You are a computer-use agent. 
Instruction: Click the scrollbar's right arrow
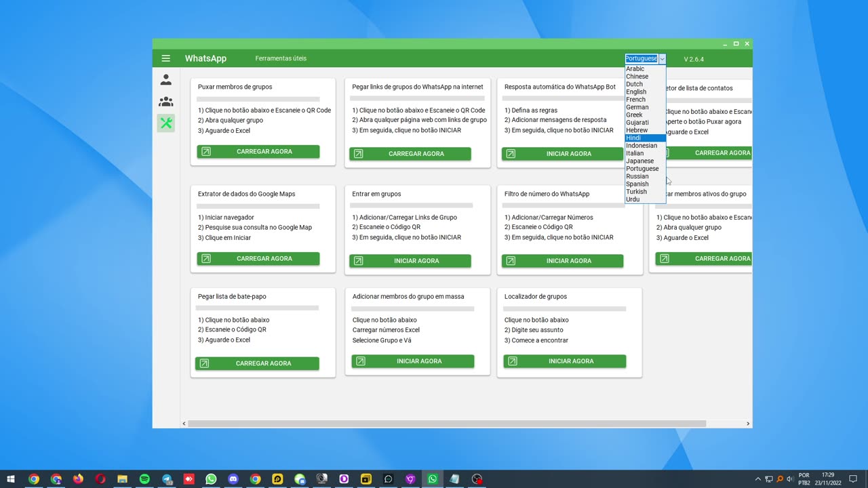click(748, 424)
